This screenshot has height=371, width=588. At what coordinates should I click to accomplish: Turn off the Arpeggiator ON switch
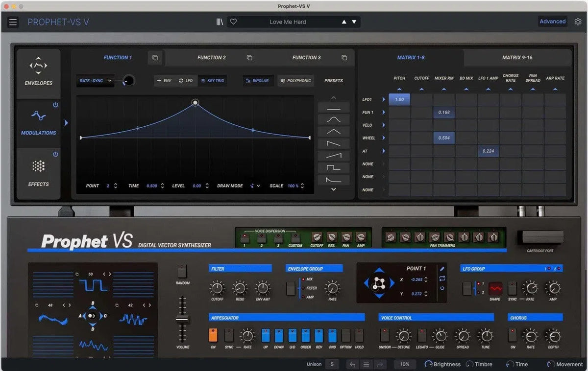tap(213, 335)
